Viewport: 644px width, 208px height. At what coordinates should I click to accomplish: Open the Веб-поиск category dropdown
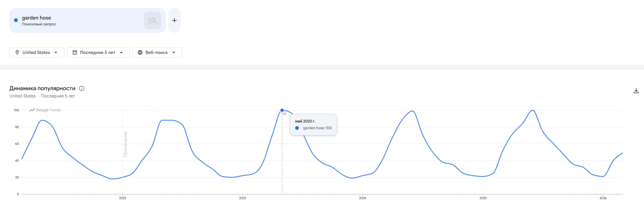coord(157,52)
